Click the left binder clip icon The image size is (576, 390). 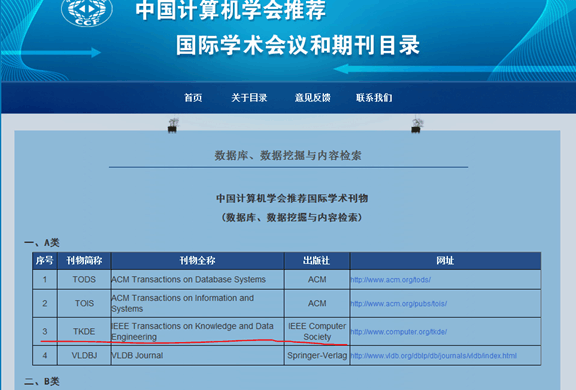[172, 125]
